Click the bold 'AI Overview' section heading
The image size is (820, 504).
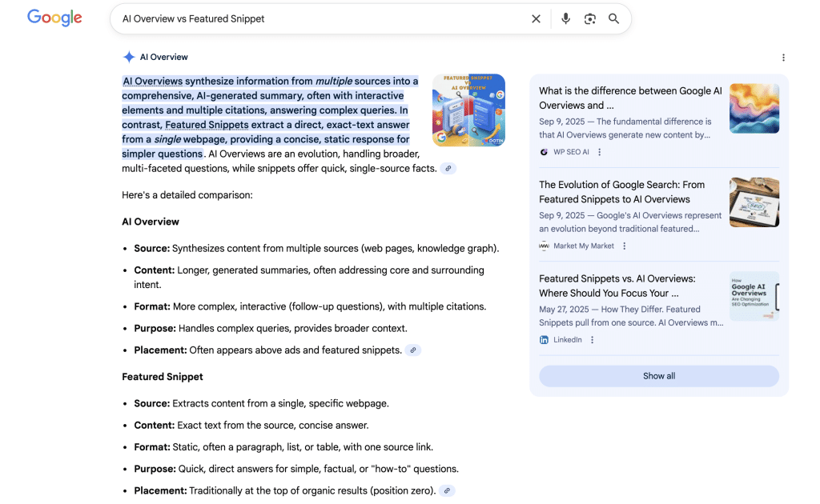point(151,222)
